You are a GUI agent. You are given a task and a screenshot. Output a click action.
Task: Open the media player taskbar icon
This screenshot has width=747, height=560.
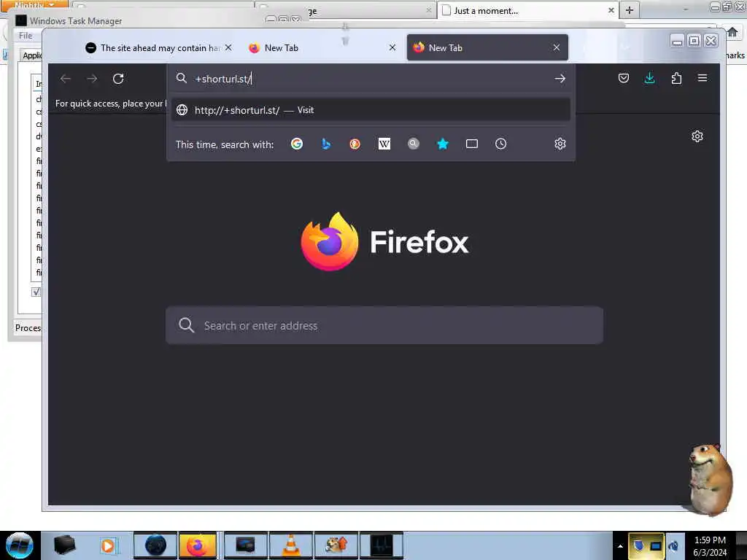[x=108, y=545]
